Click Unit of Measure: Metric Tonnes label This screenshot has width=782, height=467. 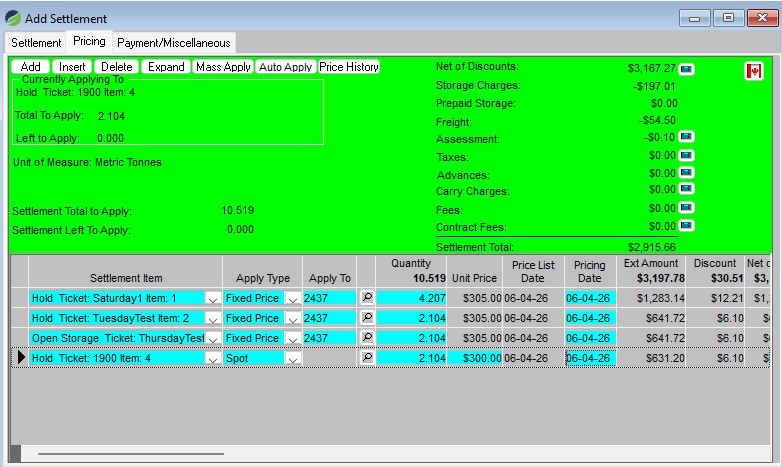[87, 162]
